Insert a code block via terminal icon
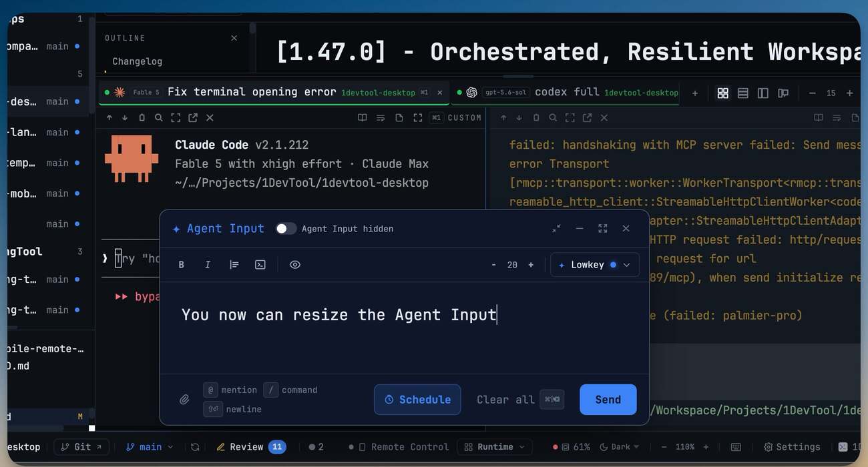Viewport: 868px width, 467px height. (260, 265)
